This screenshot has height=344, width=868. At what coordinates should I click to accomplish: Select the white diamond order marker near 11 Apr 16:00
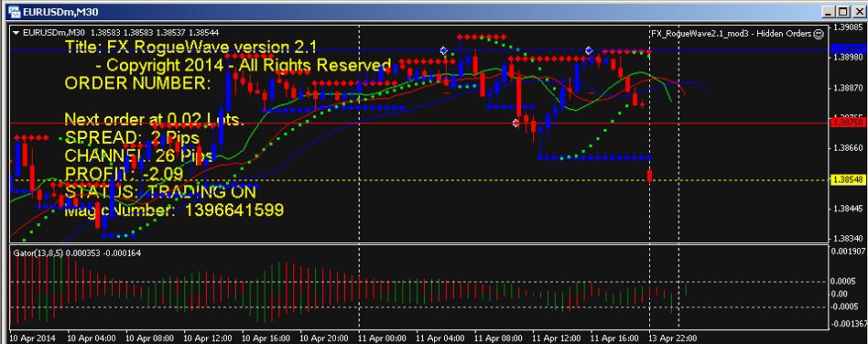[589, 50]
